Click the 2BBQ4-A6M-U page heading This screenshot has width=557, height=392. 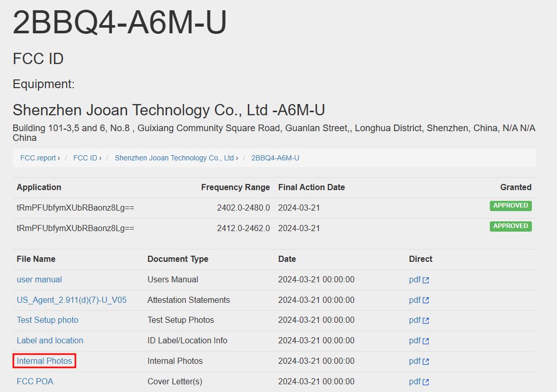point(120,22)
